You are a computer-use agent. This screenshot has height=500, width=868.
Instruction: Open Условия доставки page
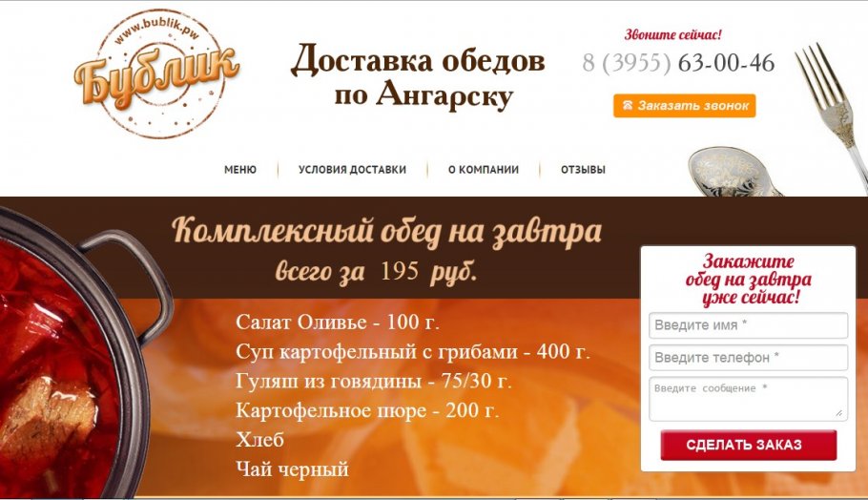coord(352,170)
